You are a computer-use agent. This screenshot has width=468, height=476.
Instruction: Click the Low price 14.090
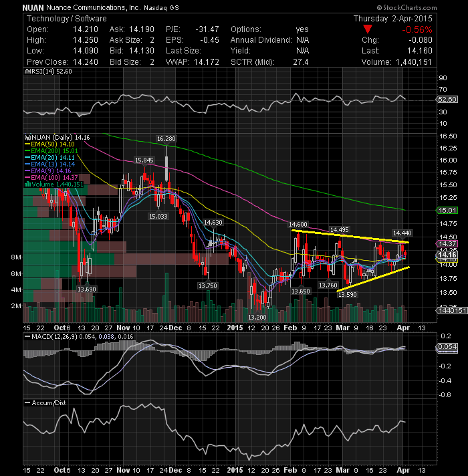pyautogui.click(x=86, y=51)
